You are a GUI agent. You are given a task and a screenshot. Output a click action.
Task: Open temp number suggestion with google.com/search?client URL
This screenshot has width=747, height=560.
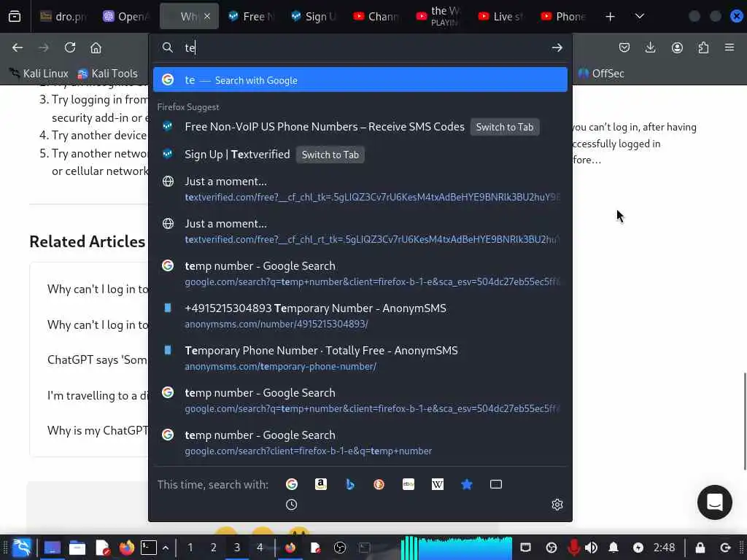(x=360, y=443)
